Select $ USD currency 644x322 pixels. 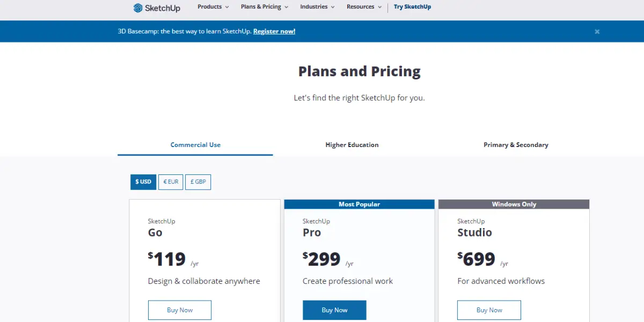143,182
